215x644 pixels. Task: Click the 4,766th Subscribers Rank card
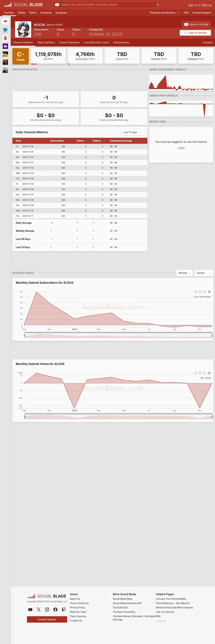point(85,56)
